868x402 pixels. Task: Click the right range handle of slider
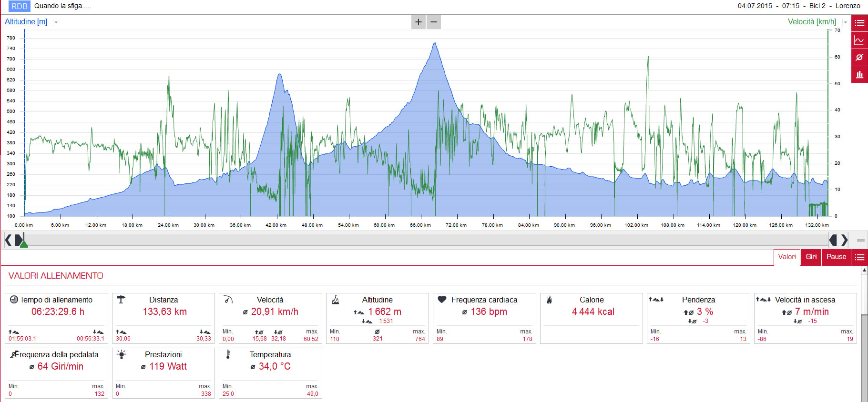tap(833, 240)
